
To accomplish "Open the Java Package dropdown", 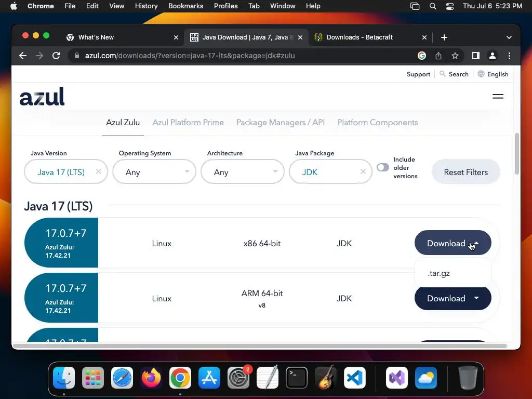I will (331, 171).
